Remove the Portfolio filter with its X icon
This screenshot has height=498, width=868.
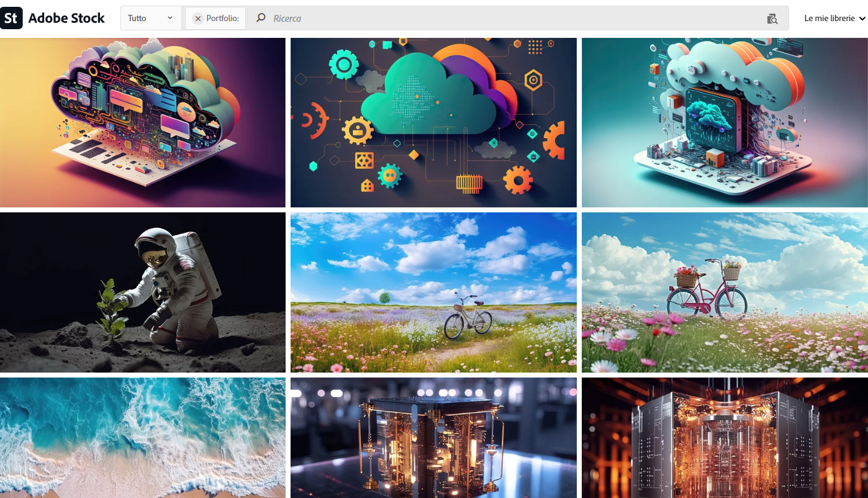(x=198, y=19)
